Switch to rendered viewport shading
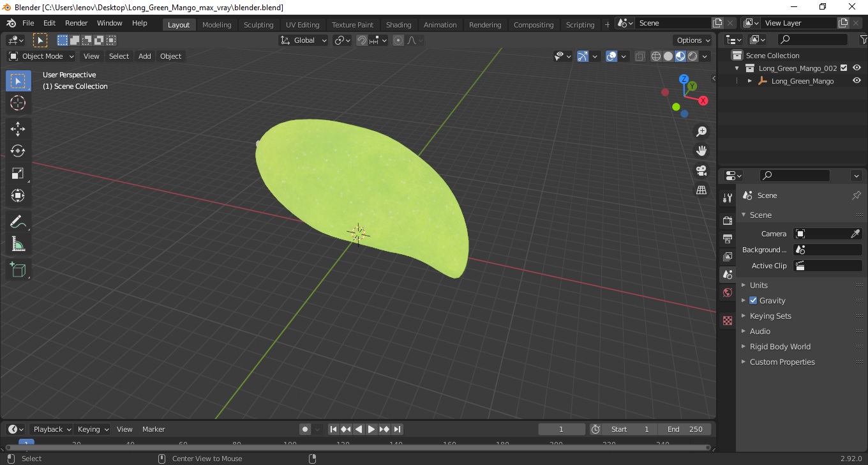The width and height of the screenshot is (868, 465). click(692, 56)
